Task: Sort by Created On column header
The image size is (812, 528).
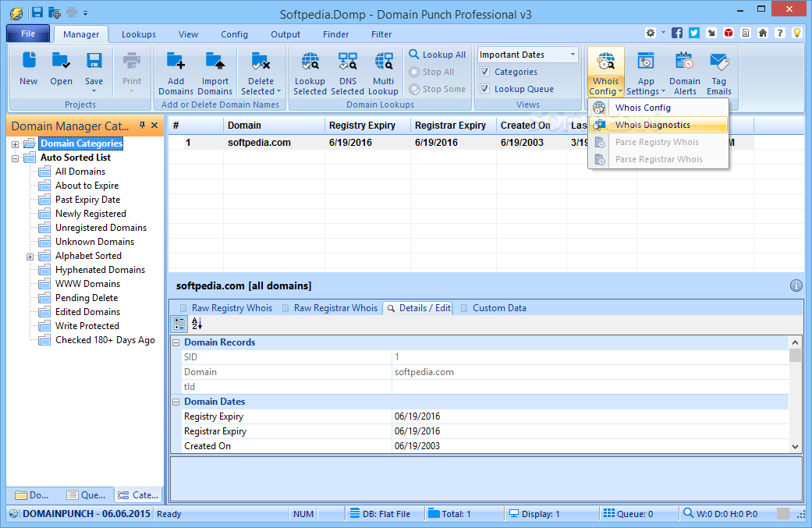Action: click(531, 126)
